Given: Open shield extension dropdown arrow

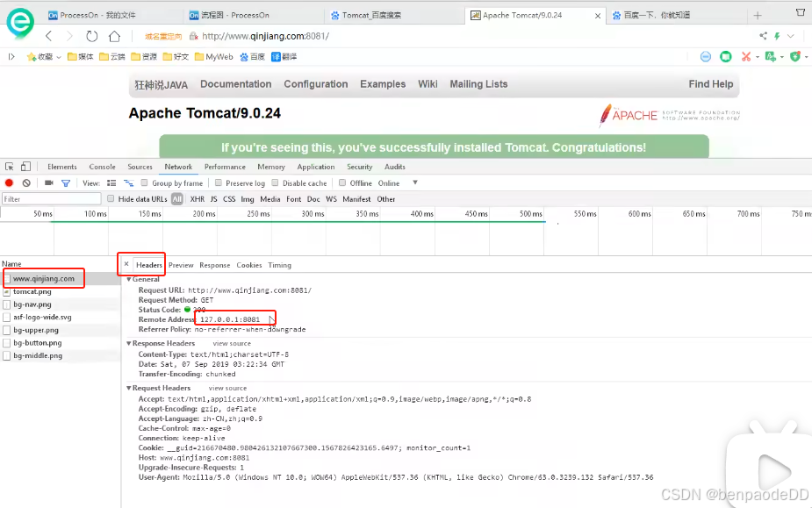Looking at the screenshot, I should click(807, 57).
